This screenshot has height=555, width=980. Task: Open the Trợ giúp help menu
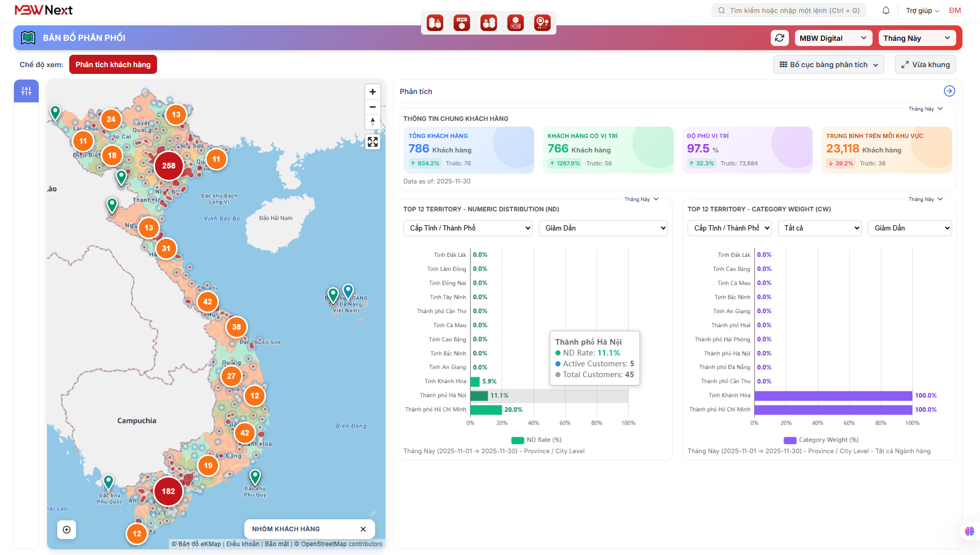[922, 10]
